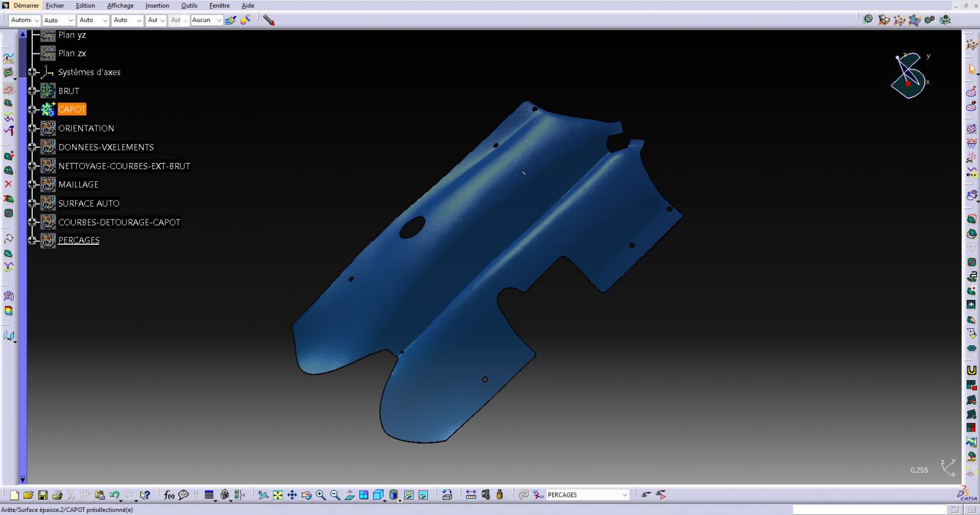Click the Save icon in bottom toolbar
This screenshot has height=515, width=980.
(43, 495)
